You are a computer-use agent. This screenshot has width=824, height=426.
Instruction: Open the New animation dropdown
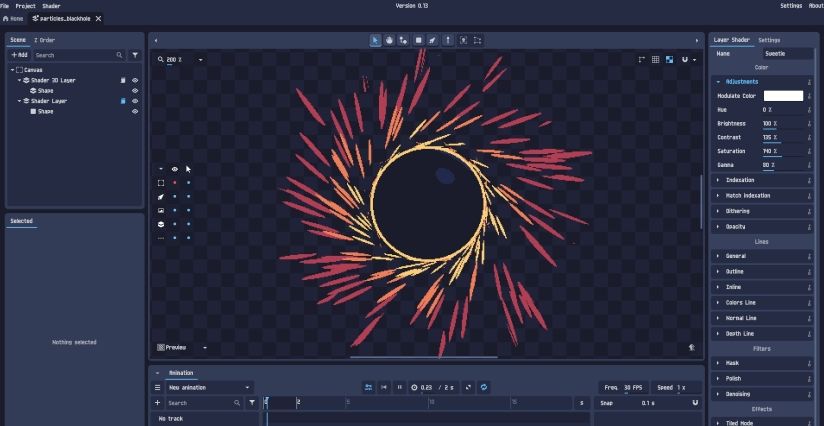tap(209, 387)
